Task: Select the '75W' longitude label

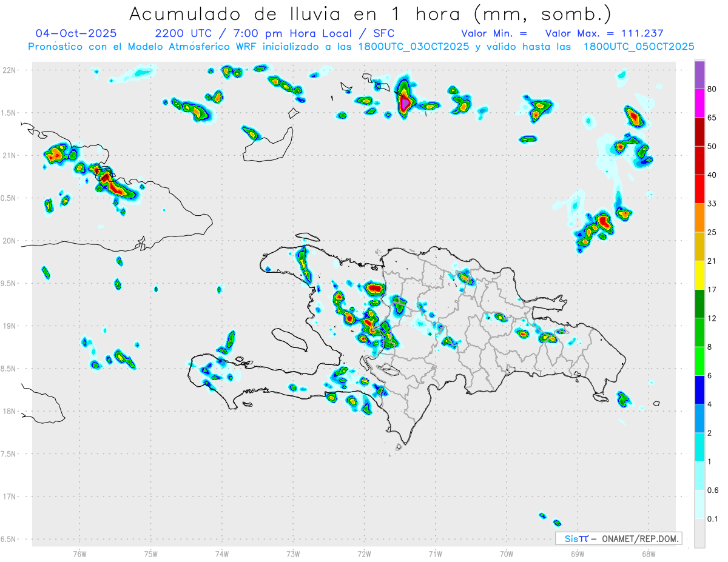Action: (151, 554)
